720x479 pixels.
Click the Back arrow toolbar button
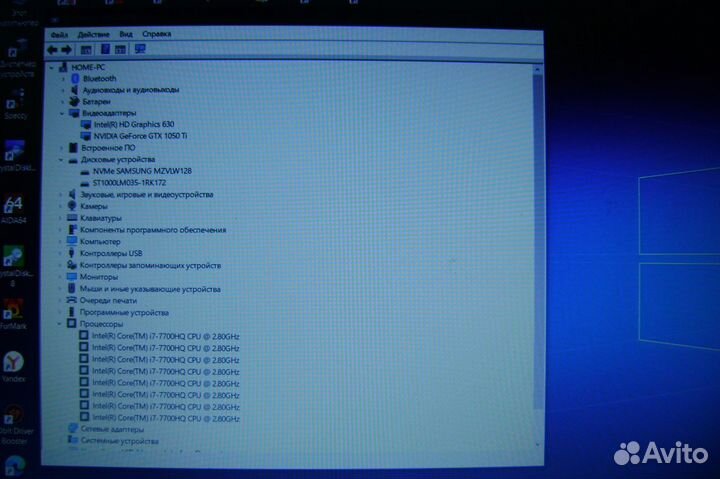tap(52, 50)
